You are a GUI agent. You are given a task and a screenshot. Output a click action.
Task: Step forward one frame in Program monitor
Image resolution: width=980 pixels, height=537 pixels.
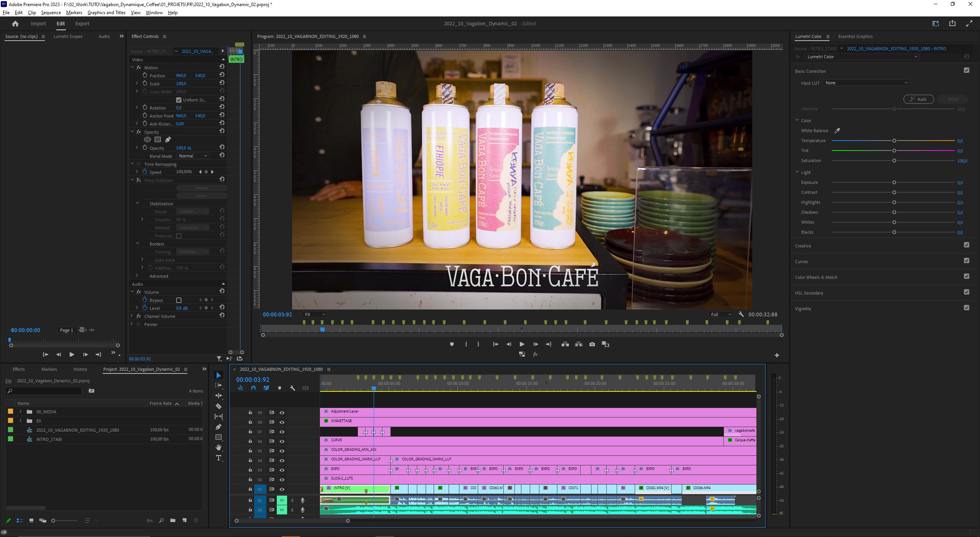click(x=536, y=344)
